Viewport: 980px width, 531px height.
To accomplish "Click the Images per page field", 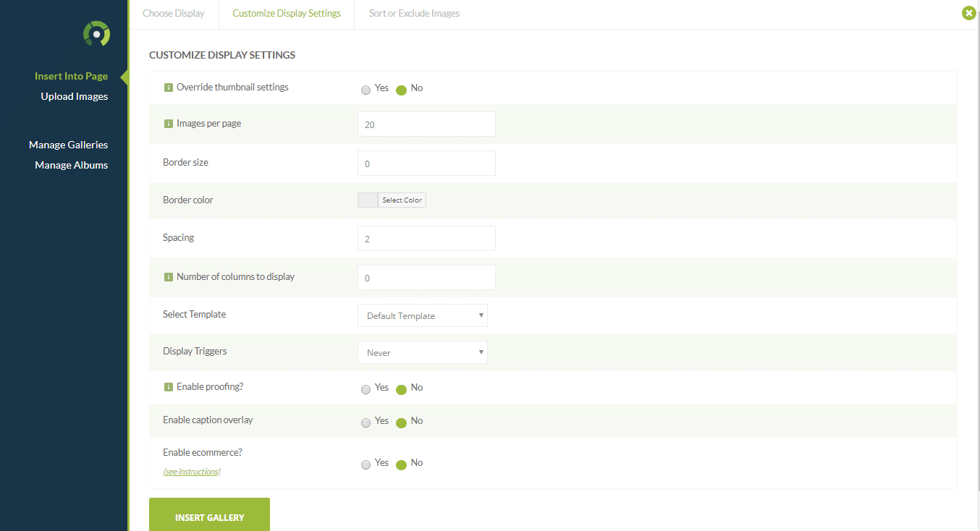I will pos(426,124).
